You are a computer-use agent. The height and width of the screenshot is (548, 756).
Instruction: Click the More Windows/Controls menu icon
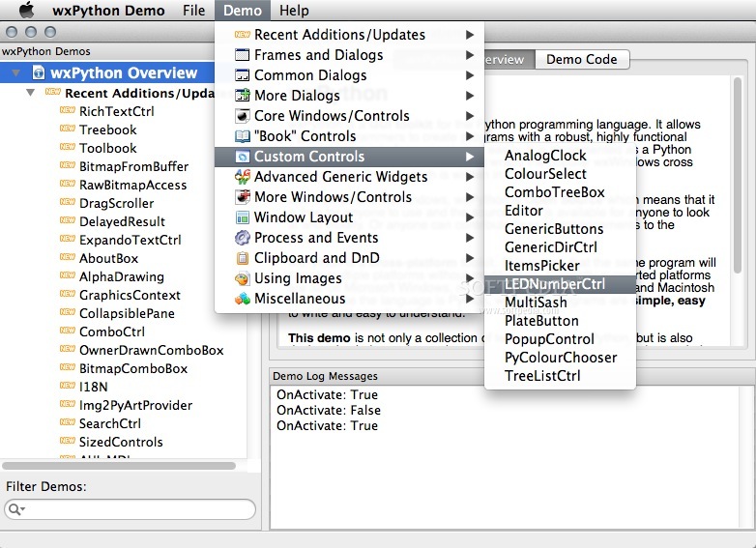(x=242, y=197)
